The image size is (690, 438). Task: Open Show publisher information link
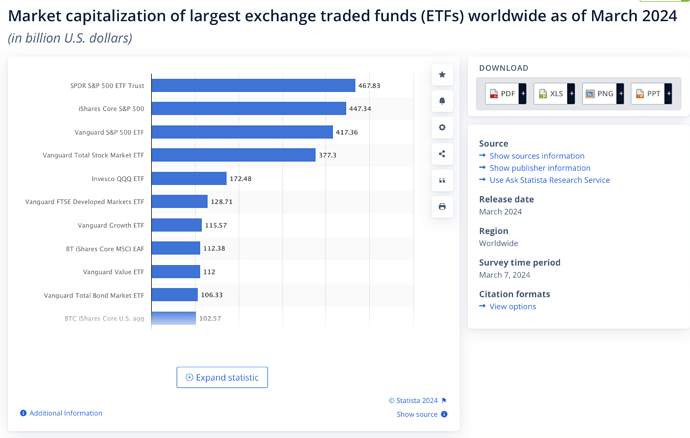pos(540,168)
